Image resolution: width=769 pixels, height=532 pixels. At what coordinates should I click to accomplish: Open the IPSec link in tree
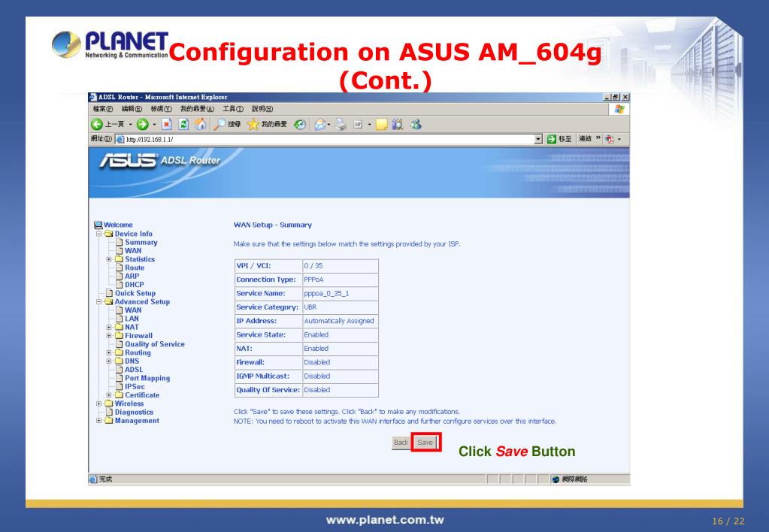[135, 387]
